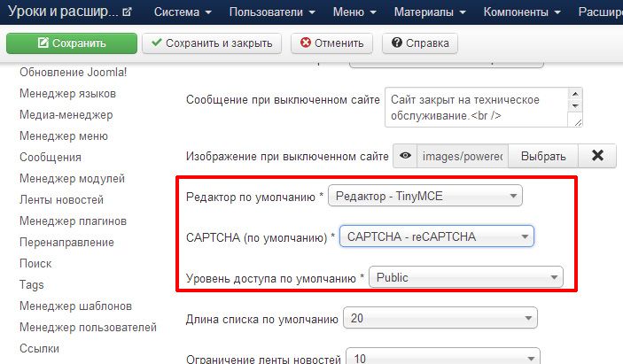
Task: Go to Медиа-менеджер sidebar link
Action: click(66, 114)
